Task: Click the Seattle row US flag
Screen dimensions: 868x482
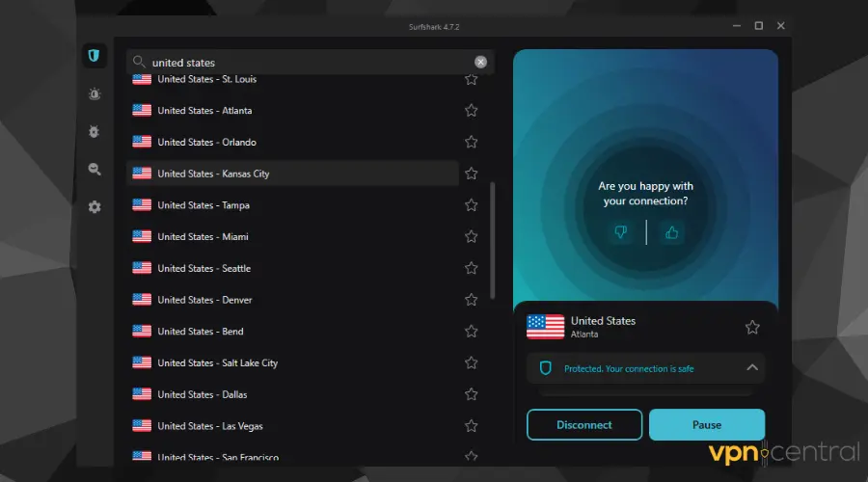Action: coord(142,268)
